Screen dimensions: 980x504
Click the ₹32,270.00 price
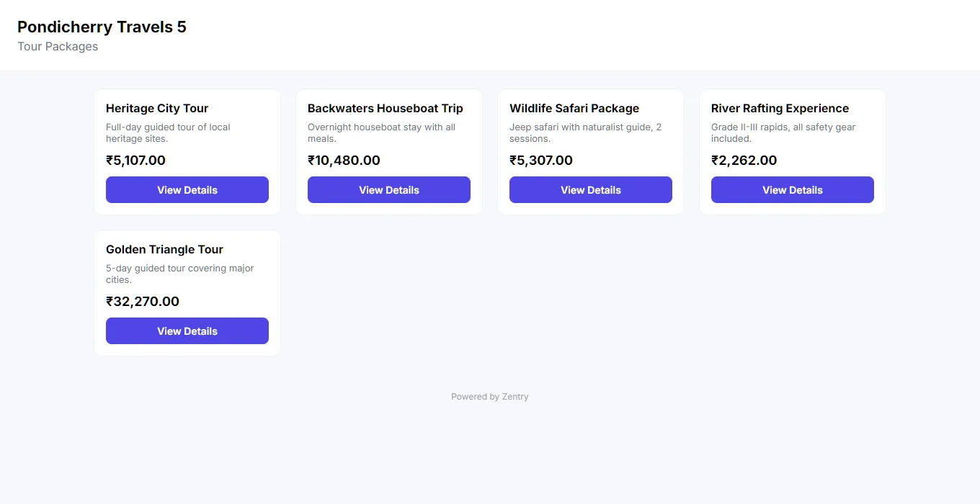click(143, 302)
